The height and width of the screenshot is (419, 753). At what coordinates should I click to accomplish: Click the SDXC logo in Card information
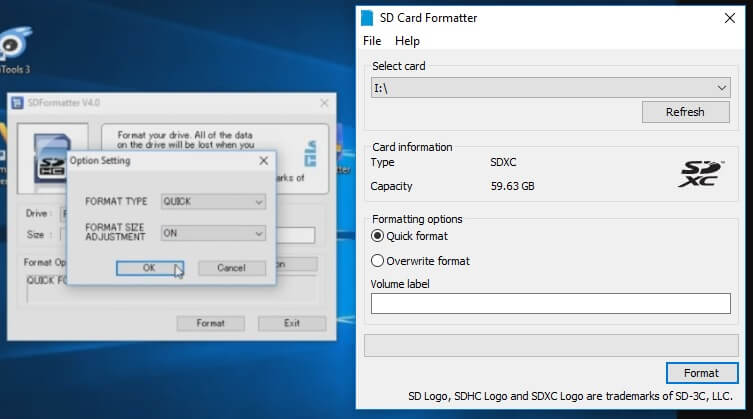tap(699, 174)
